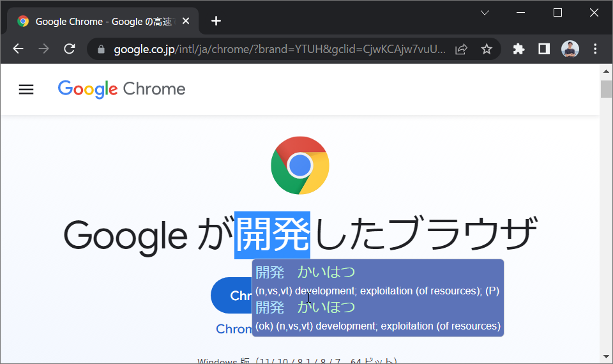613x364 pixels.
Task: Click the address bar URL
Action: pos(279,49)
